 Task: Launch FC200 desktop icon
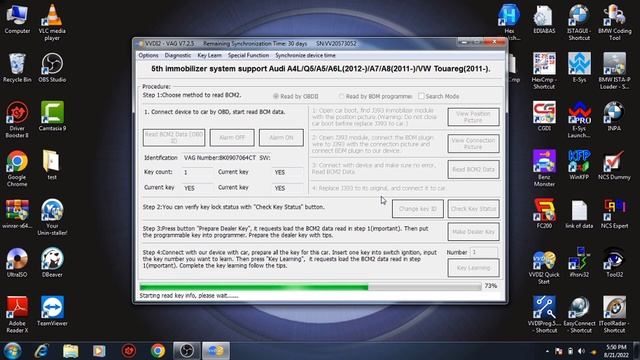pyautogui.click(x=544, y=214)
